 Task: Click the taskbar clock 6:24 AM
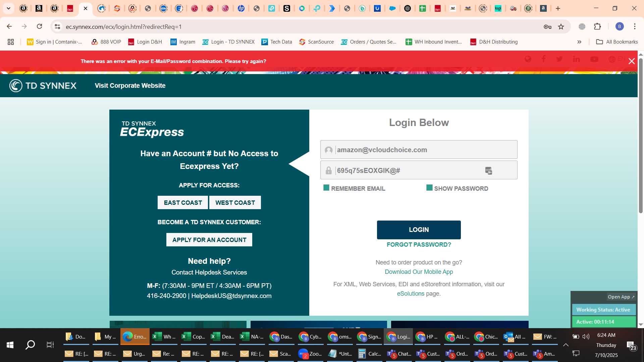point(606,335)
